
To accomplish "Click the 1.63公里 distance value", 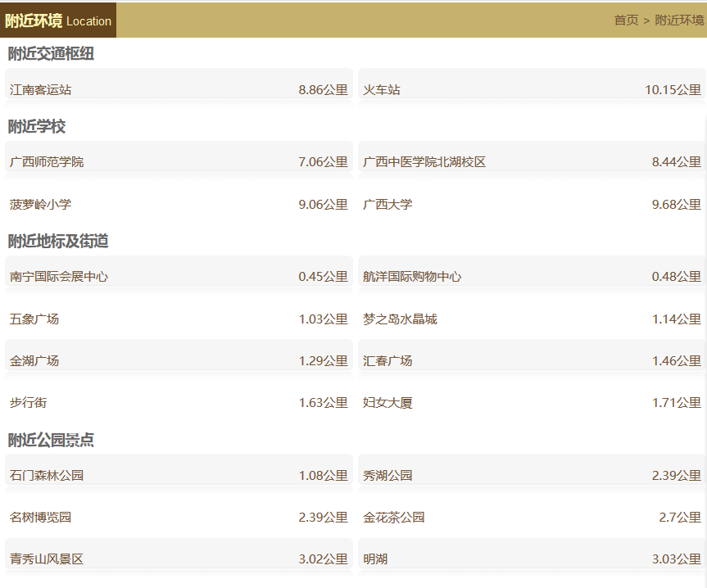I will (323, 403).
